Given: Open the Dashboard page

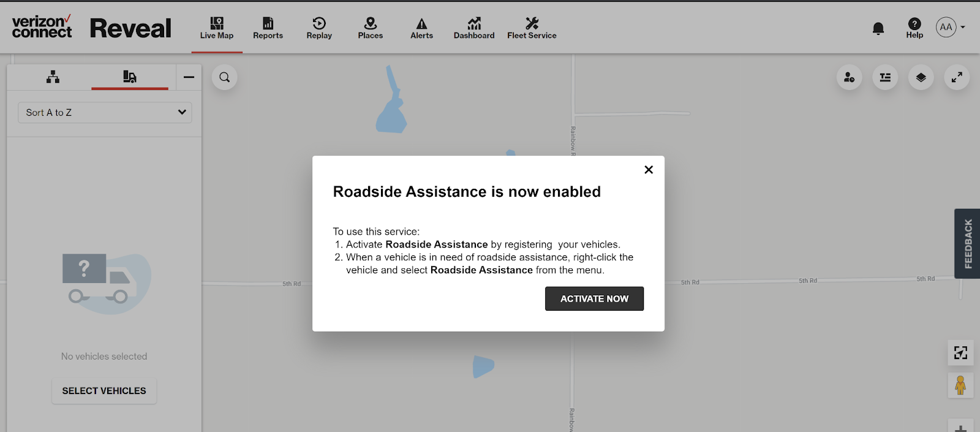Looking at the screenshot, I should point(474,28).
